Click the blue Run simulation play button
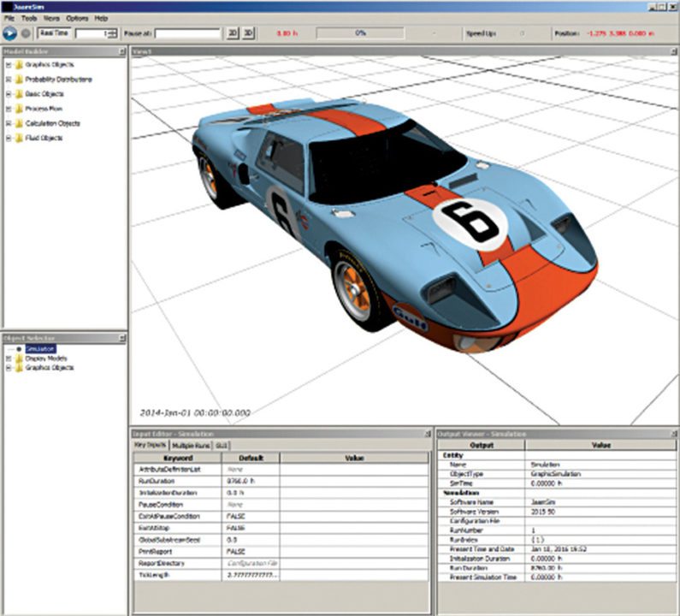Viewport: 680px width, 616px height. 10,33
